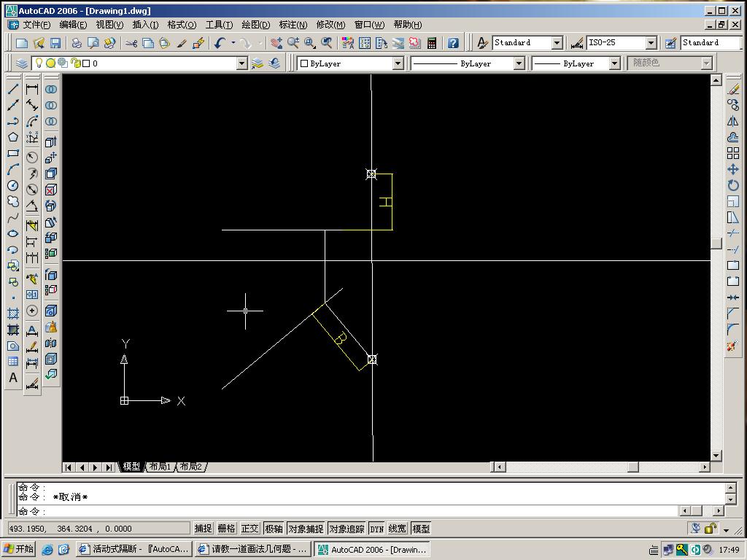Click the Pan realtime hand icon
This screenshot has height=560, width=747.
[276, 43]
